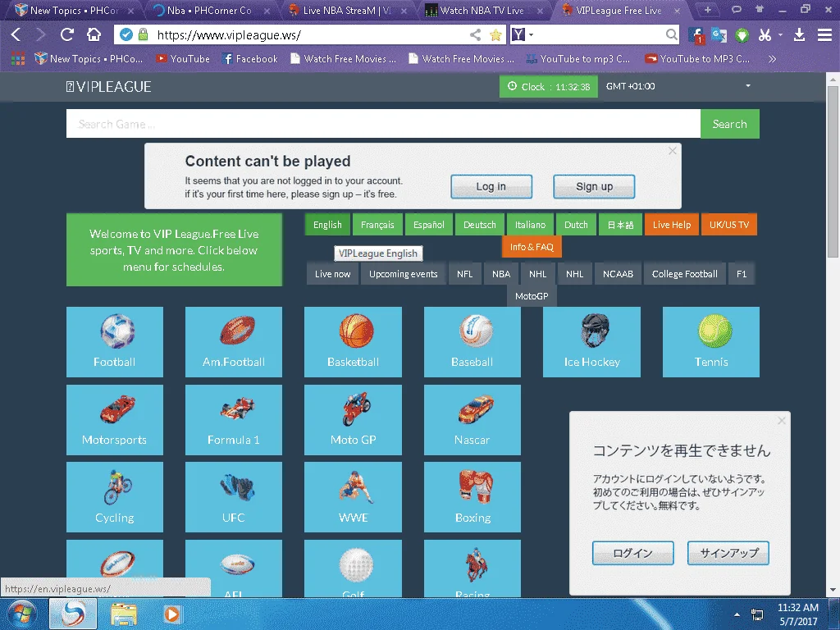
Task: Open the browser hamburger menu
Action: click(824, 35)
